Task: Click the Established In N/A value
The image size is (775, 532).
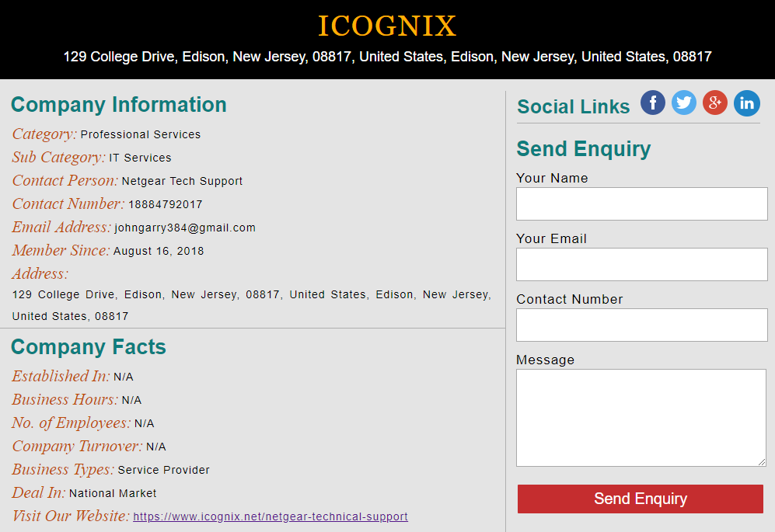Action: [123, 377]
